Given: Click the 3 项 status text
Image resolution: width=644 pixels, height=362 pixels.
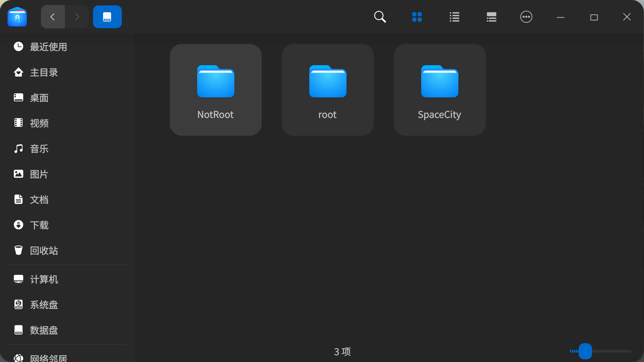Looking at the screenshot, I should coord(342,352).
